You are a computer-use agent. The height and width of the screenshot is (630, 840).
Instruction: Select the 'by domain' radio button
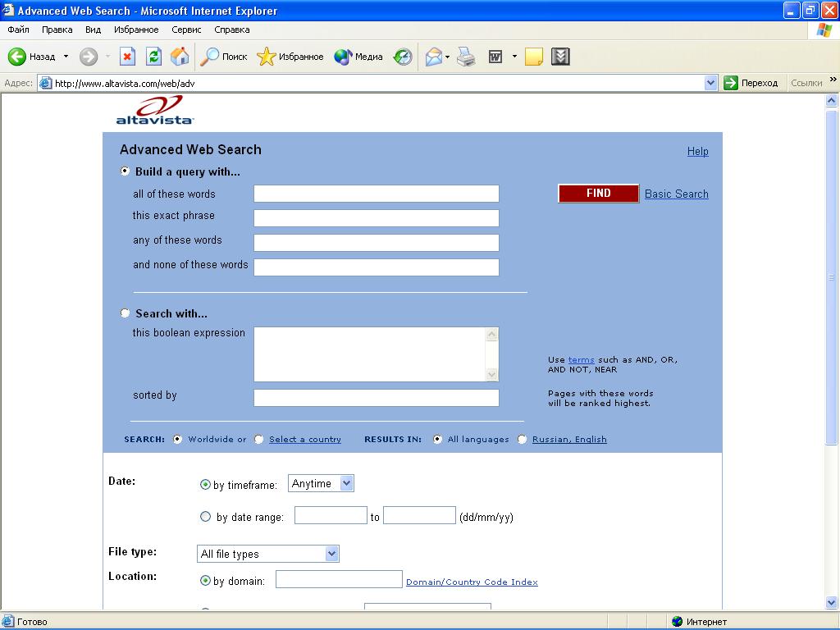point(205,580)
